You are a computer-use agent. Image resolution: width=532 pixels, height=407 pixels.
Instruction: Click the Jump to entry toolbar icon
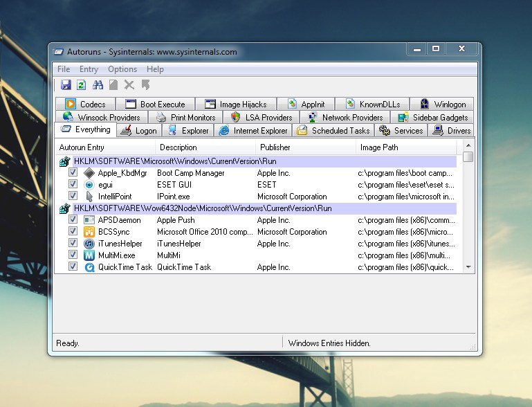click(146, 84)
